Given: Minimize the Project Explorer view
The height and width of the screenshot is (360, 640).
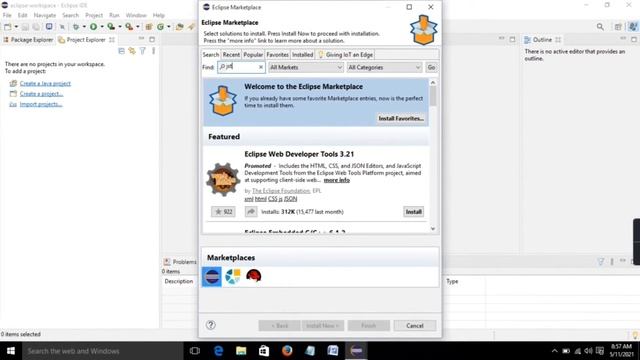Looking at the screenshot, I should (x=141, y=39).
